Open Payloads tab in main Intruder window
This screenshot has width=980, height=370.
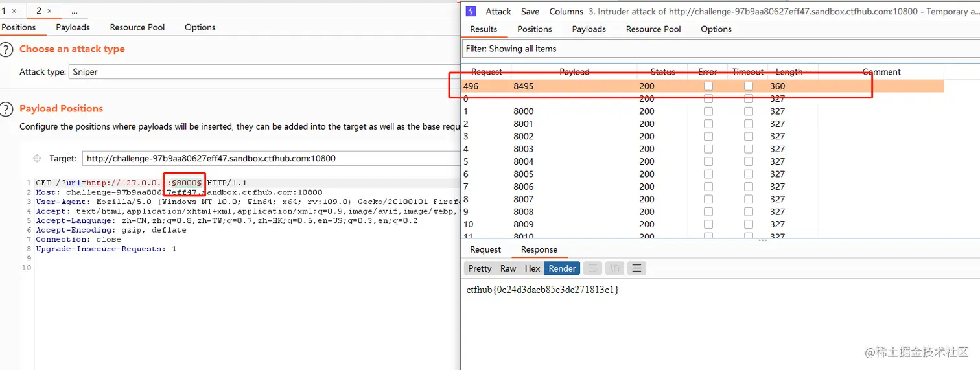tap(73, 27)
